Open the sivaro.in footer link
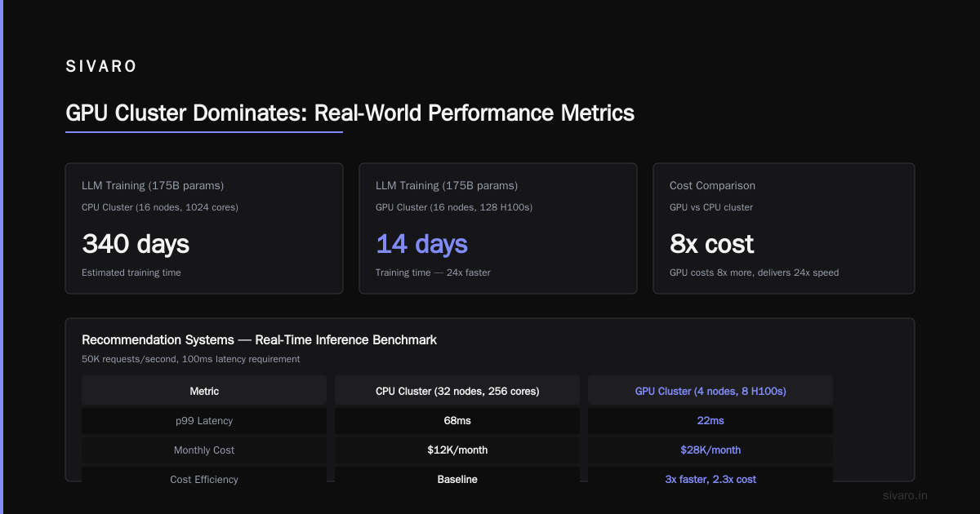Image resolution: width=980 pixels, height=514 pixels. pyautogui.click(x=906, y=495)
